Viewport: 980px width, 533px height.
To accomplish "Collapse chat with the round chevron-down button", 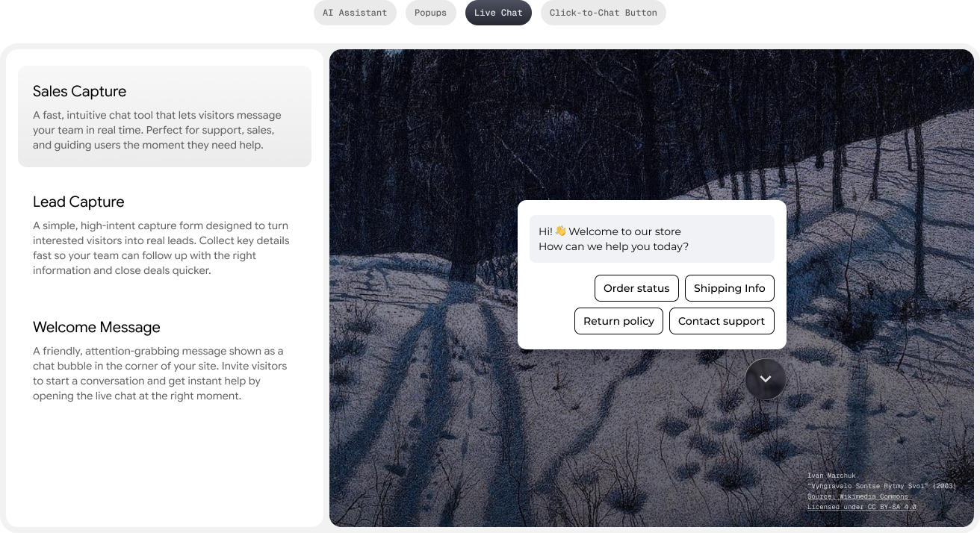I will click(x=766, y=379).
